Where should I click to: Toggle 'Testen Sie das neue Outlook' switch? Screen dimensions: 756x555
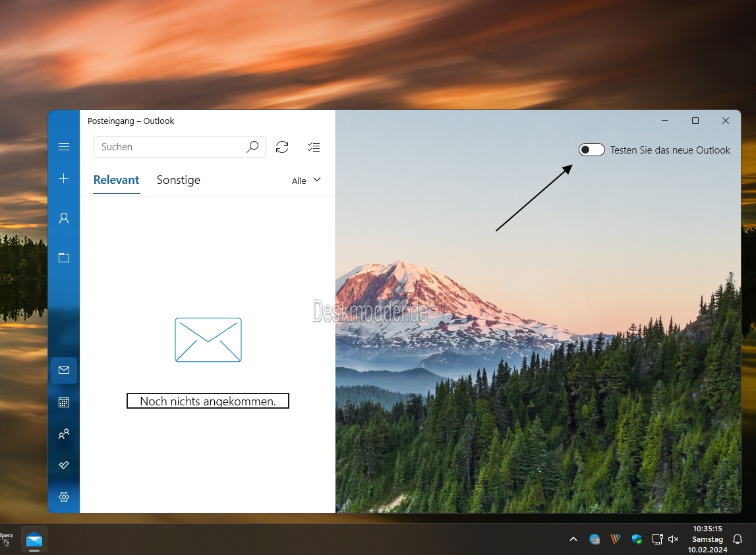click(x=592, y=150)
